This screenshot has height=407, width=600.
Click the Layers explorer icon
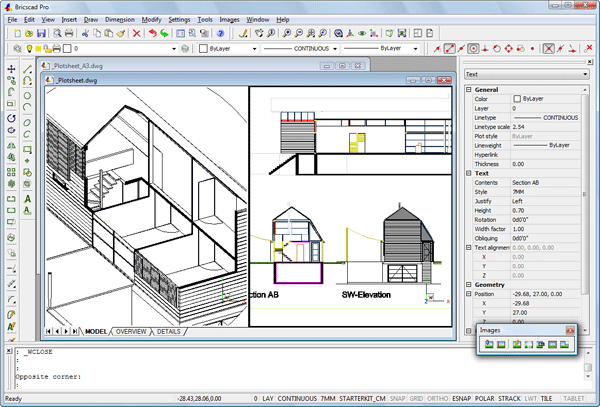click(17, 49)
